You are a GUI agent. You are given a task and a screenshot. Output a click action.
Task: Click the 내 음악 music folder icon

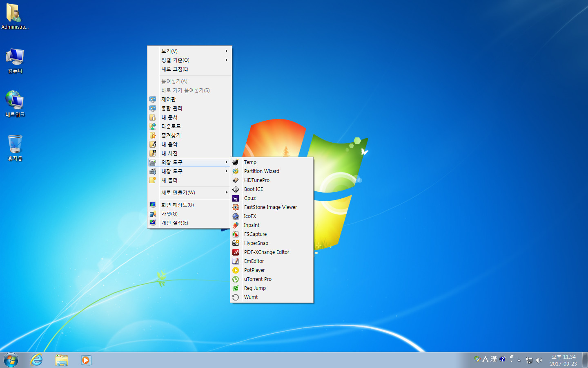point(153,144)
